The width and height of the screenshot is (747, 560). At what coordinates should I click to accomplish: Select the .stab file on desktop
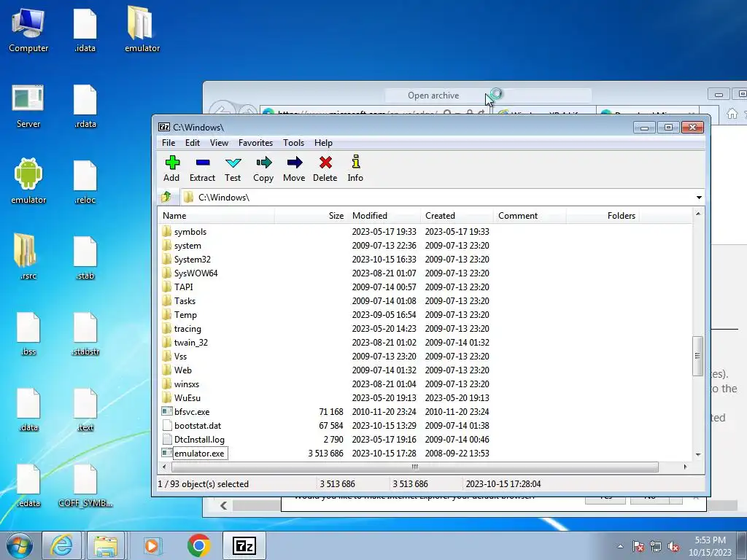click(85, 257)
